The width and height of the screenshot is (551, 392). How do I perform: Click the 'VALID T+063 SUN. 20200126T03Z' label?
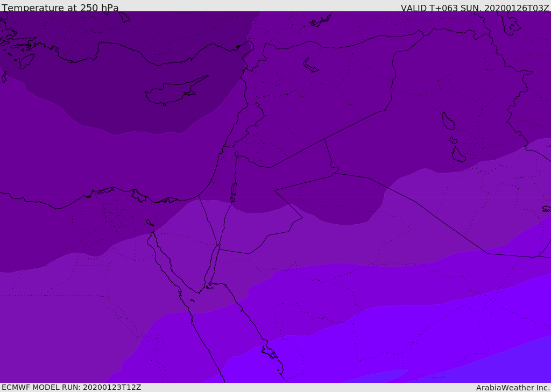(475, 8)
